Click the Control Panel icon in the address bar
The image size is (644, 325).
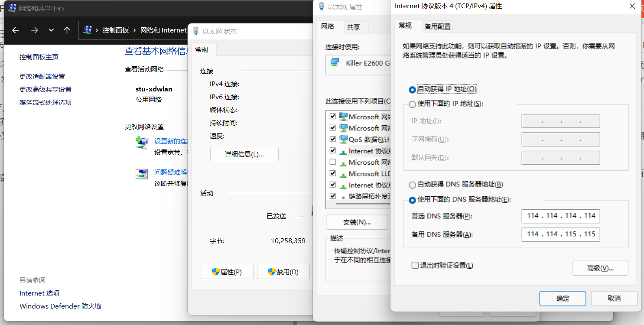[88, 30]
